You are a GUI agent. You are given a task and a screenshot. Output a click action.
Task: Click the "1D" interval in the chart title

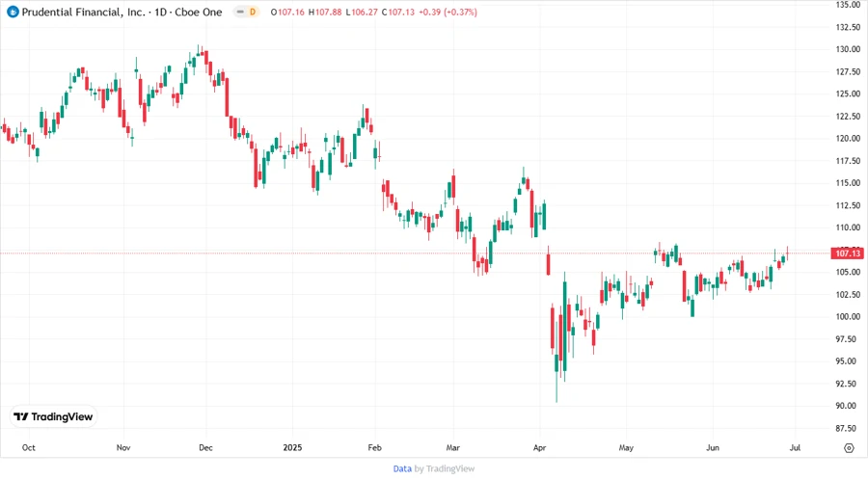point(160,13)
